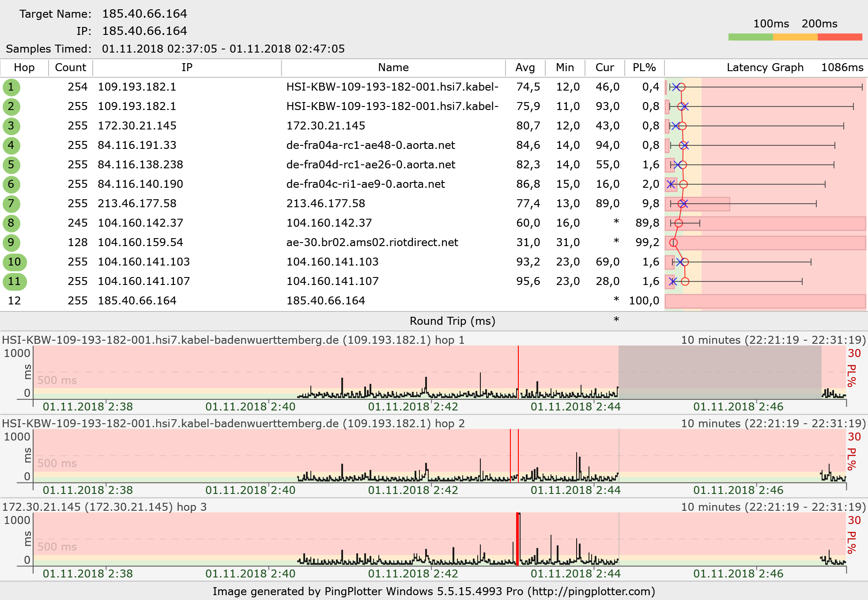The image size is (868, 600).
Task: Select IP address 104.160.159.54
Action: click(140, 243)
